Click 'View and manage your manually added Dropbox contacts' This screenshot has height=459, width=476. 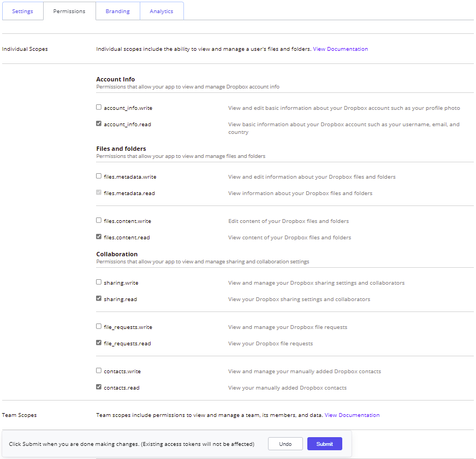pyautogui.click(x=305, y=372)
